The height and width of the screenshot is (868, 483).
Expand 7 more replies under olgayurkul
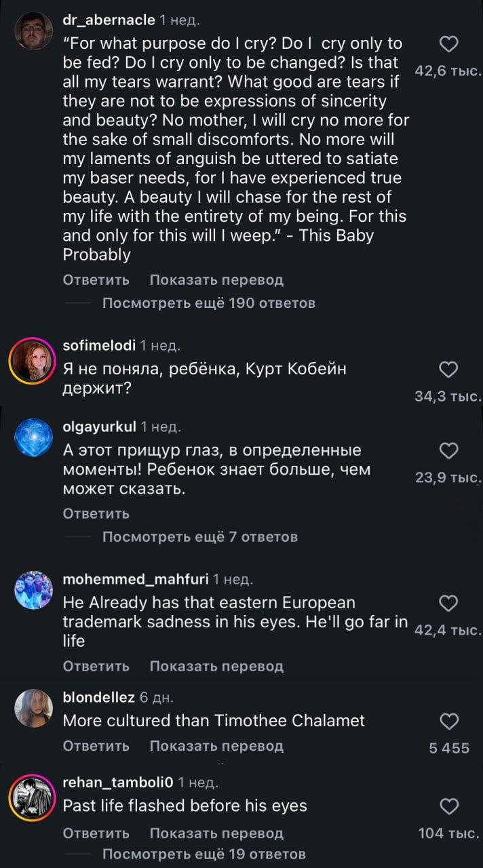click(199, 537)
